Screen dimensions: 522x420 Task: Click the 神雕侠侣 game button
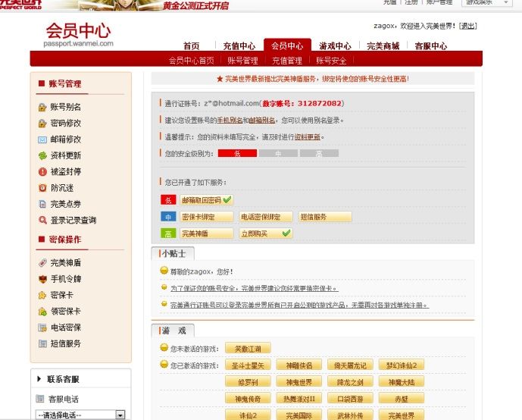tap(299, 365)
